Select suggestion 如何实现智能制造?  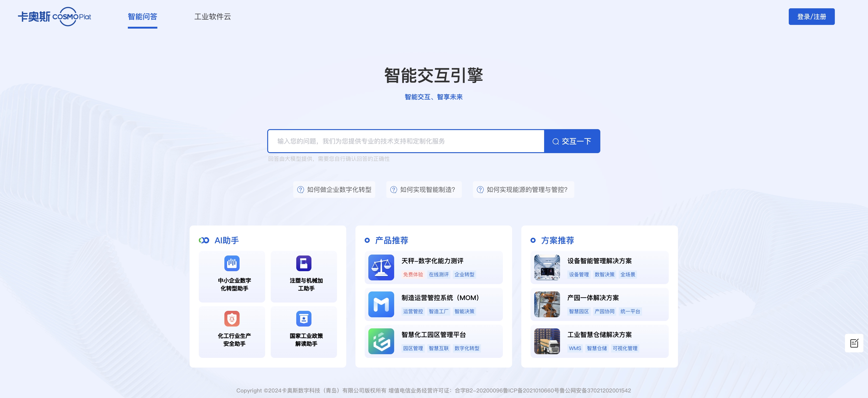[x=424, y=190]
